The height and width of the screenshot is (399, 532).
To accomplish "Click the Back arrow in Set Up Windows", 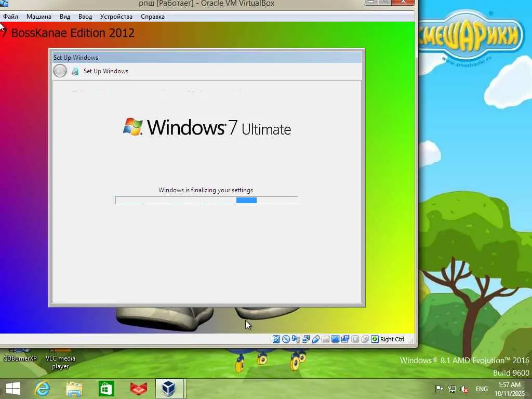I will [x=60, y=71].
